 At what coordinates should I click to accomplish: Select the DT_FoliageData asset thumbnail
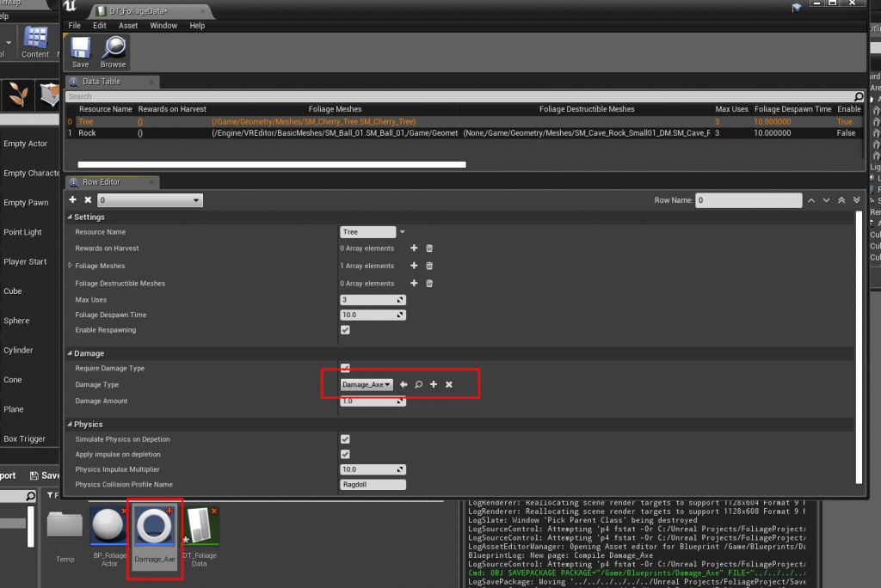pyautogui.click(x=200, y=536)
